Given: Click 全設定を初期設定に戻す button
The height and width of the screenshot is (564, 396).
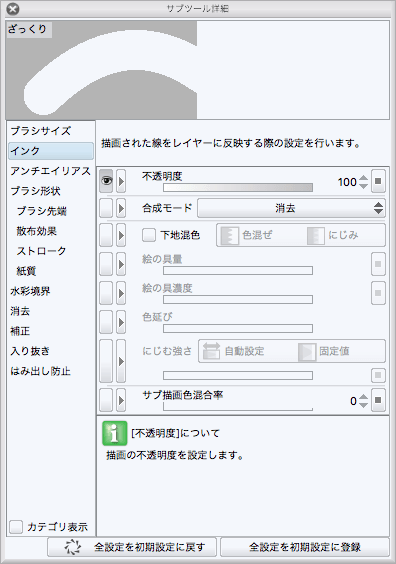Looking at the screenshot, I should click(x=132, y=547).
